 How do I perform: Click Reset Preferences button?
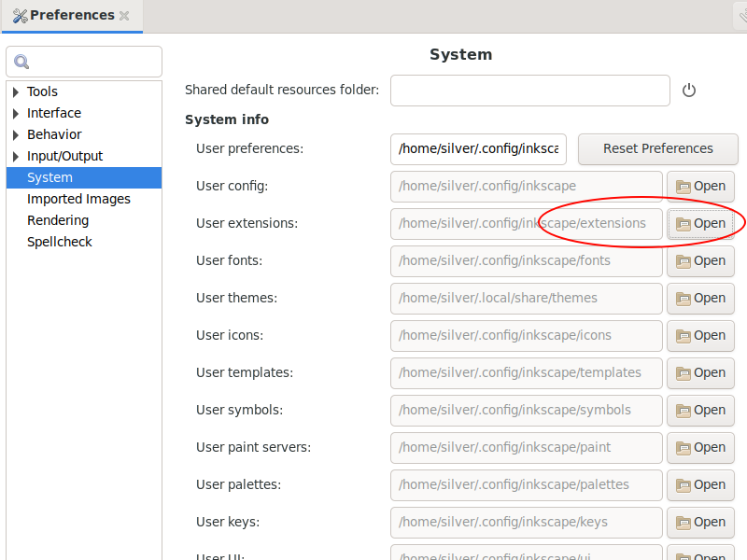tap(658, 149)
